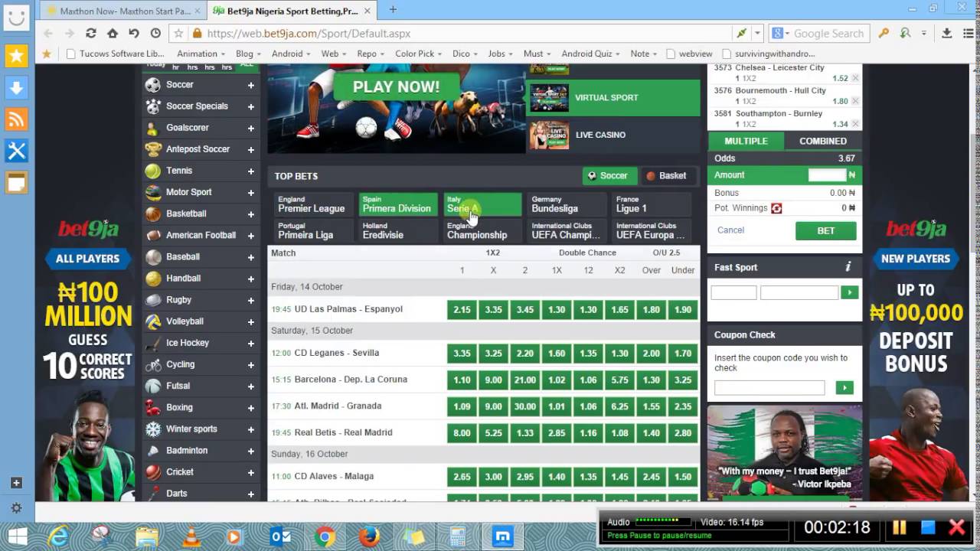Viewport: 980px width, 551px height.
Task: Click the bet Amount input field
Action: (x=828, y=175)
